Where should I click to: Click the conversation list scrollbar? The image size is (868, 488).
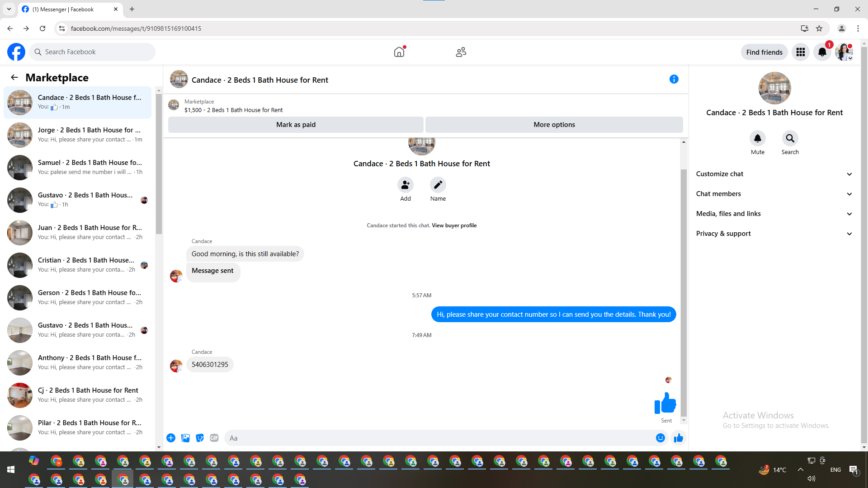159,164
